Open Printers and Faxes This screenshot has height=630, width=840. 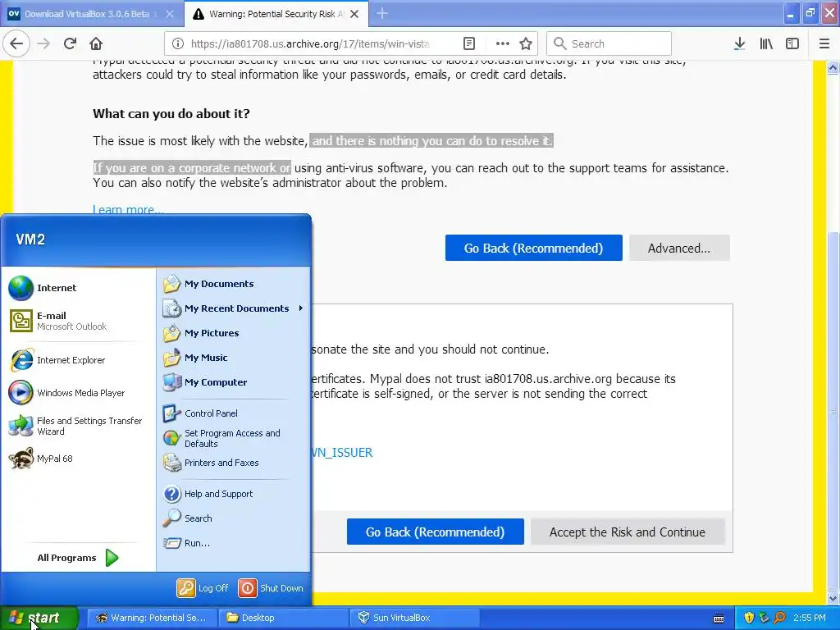point(233,463)
